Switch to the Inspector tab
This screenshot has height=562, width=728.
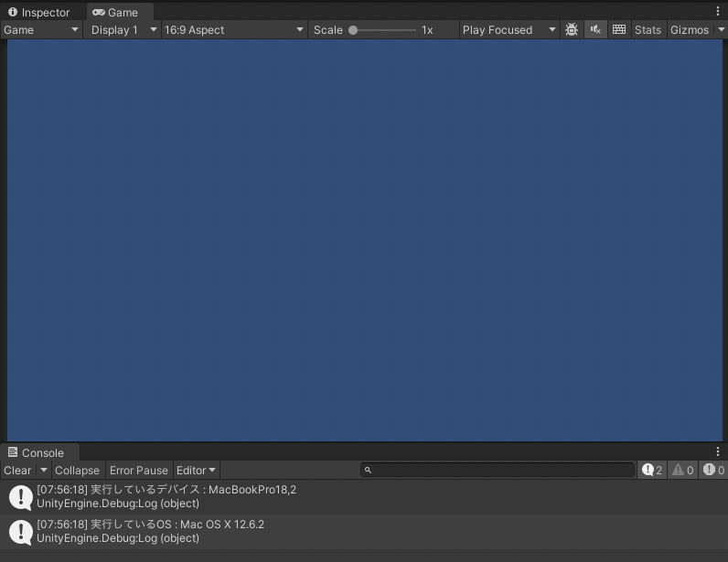click(39, 12)
